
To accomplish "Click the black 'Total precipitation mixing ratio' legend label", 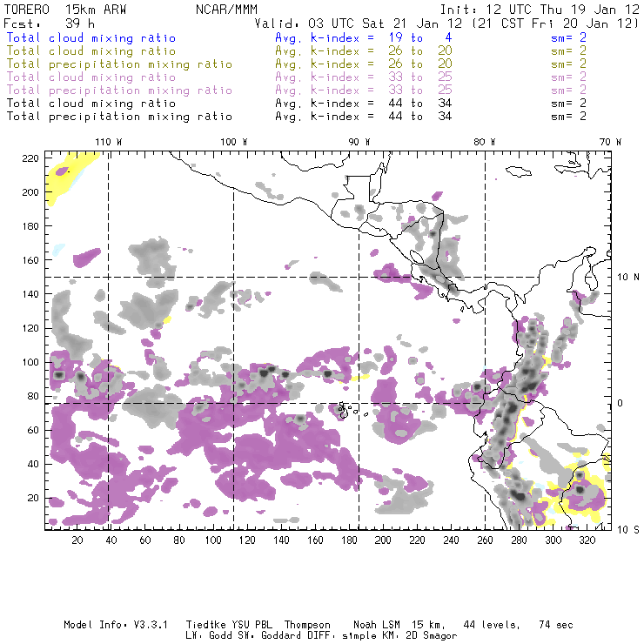I will click(x=119, y=117).
